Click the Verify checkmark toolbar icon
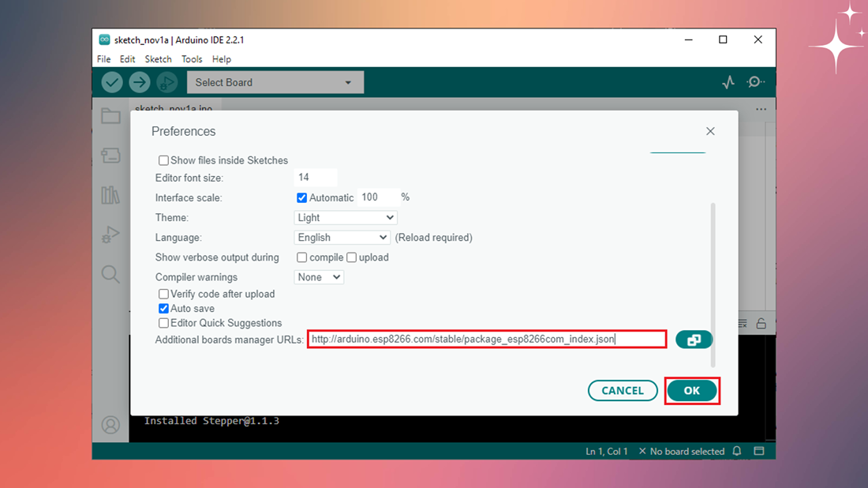Screen dimensions: 868x488 coord(112,83)
